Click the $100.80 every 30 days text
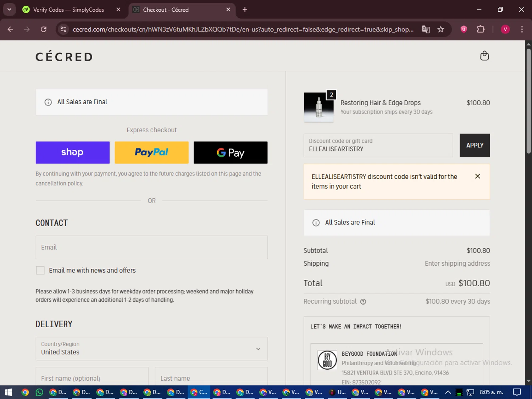This screenshot has width=532, height=399. (x=458, y=301)
